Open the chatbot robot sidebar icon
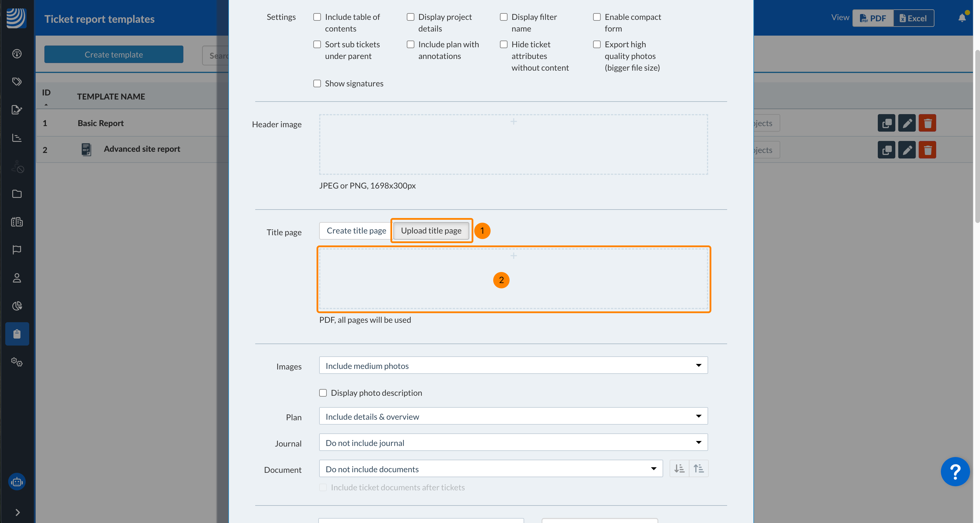The image size is (980, 523). [x=17, y=482]
